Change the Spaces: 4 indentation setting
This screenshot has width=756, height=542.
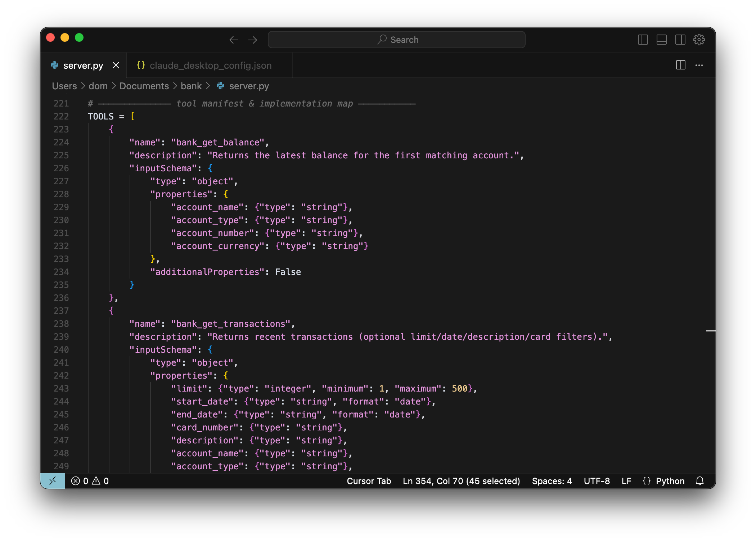pyautogui.click(x=552, y=481)
